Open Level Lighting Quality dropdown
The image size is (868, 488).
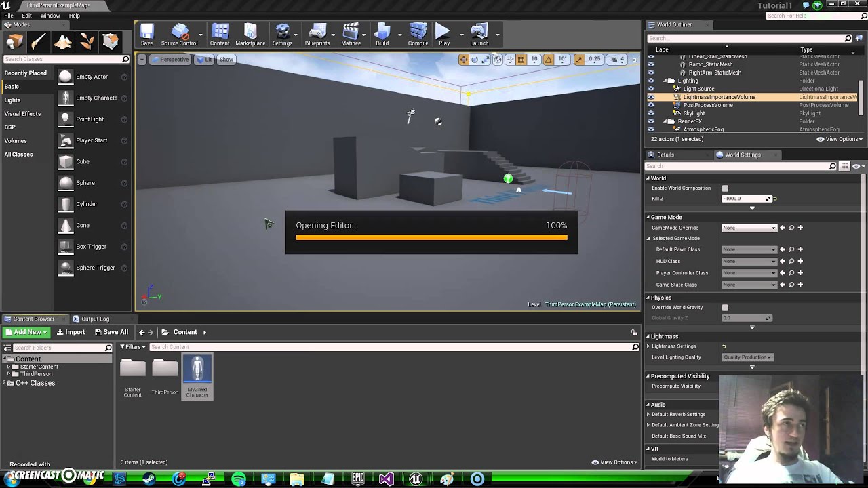(747, 357)
